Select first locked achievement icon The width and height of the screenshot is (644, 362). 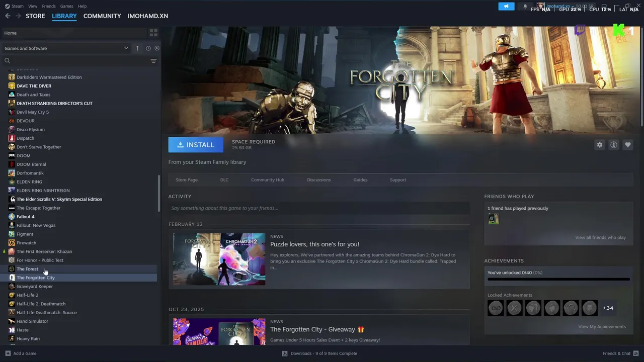click(x=496, y=308)
